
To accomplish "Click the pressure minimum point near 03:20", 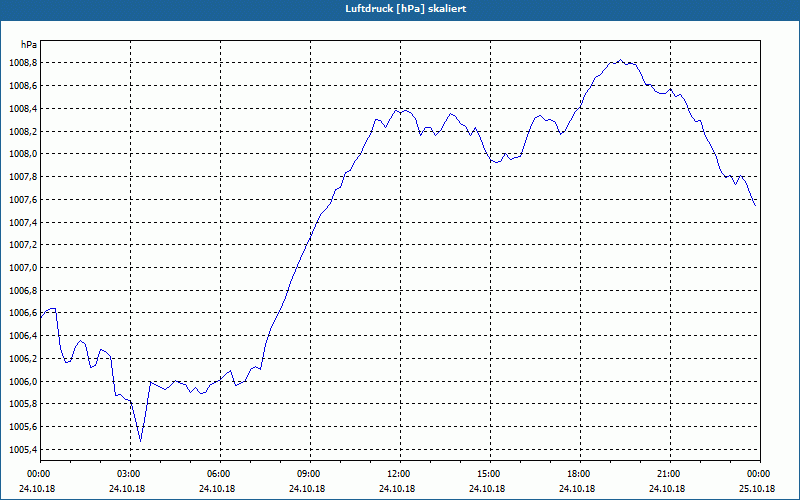I will (x=140, y=441).
